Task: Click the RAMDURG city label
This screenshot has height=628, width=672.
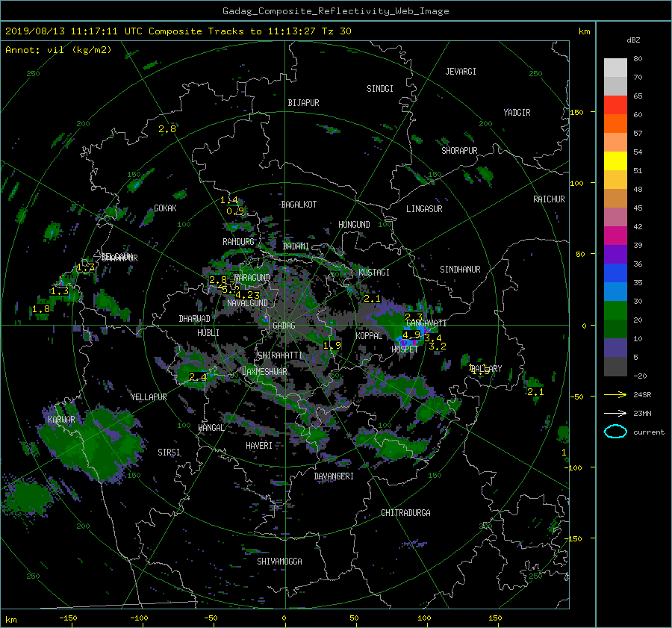Action: click(238, 242)
